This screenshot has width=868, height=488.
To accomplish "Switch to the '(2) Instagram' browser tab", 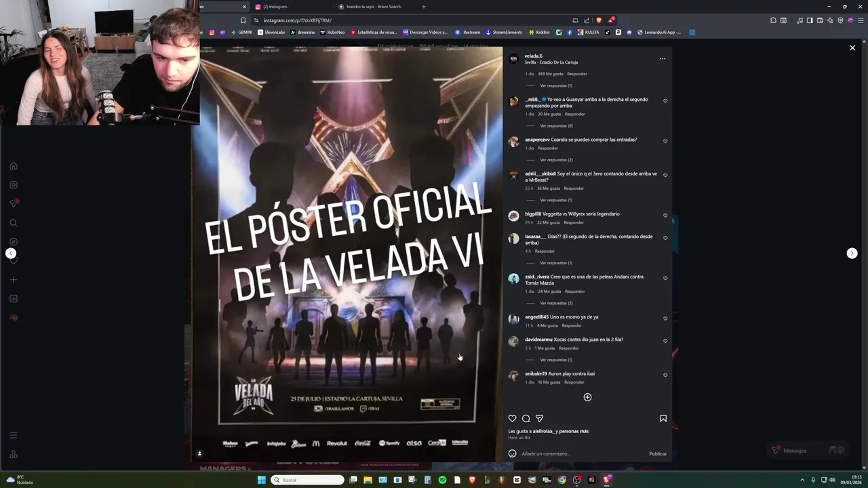I will [x=292, y=7].
